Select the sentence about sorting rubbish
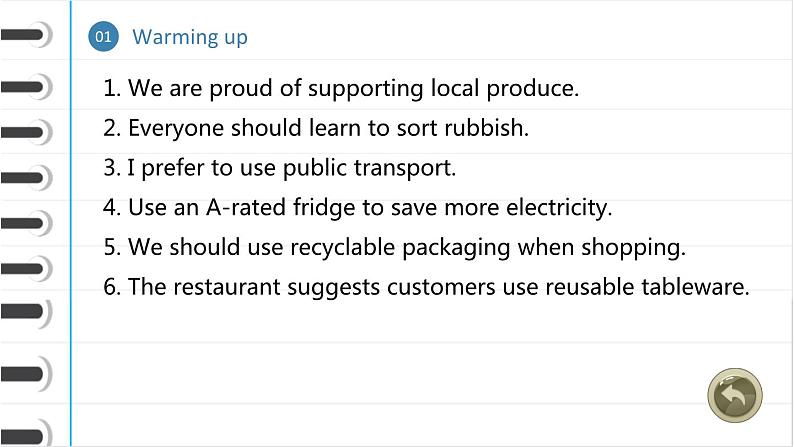The height and width of the screenshot is (447, 794). point(316,128)
